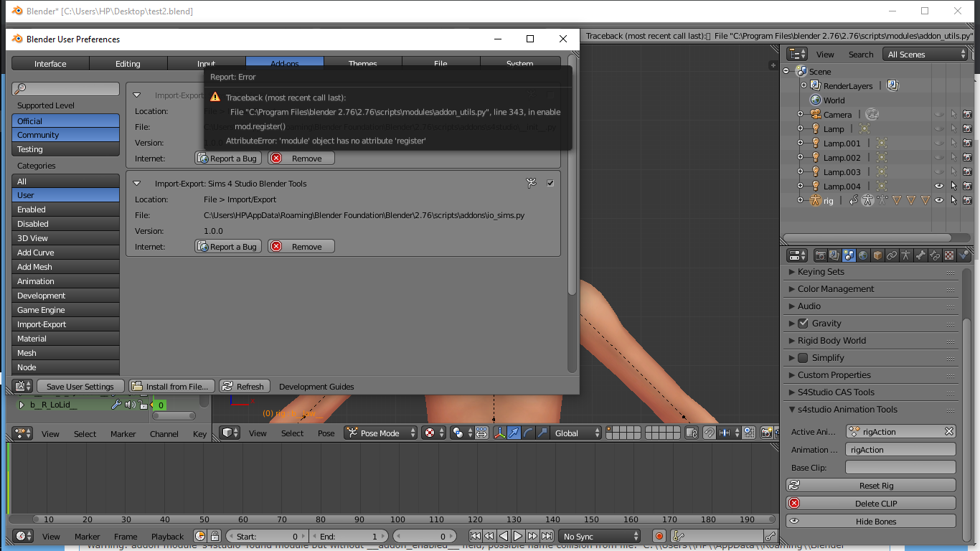Open Render properties tab camera icon
The height and width of the screenshot is (551, 980).
pyautogui.click(x=820, y=255)
